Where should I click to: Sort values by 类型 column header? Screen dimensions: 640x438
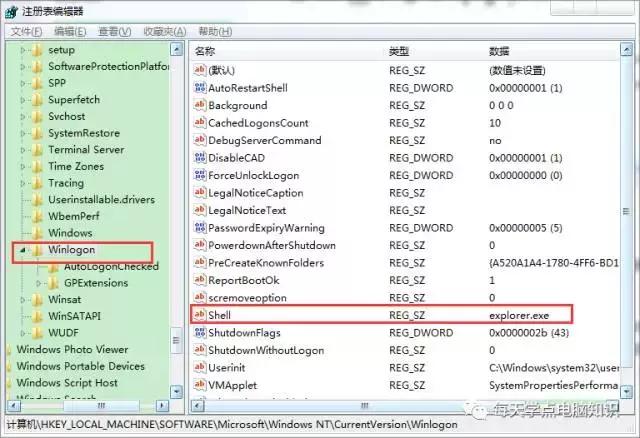pos(400,50)
